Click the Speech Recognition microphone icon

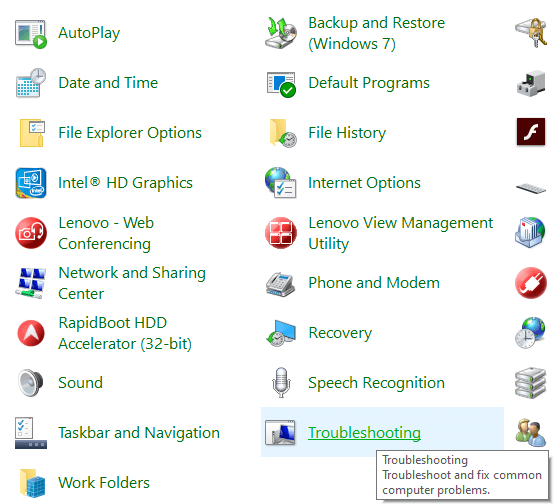[281, 383]
